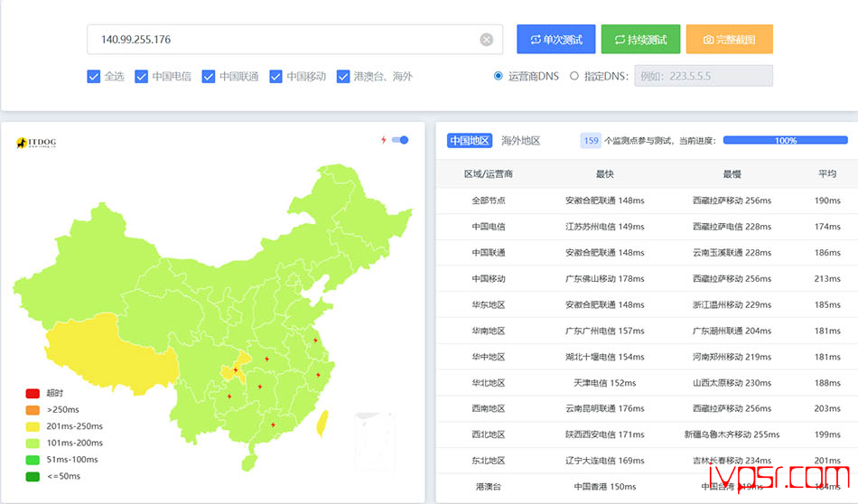
Task: Click the 云南玉溪联通 228ms cell
Action: point(732,252)
